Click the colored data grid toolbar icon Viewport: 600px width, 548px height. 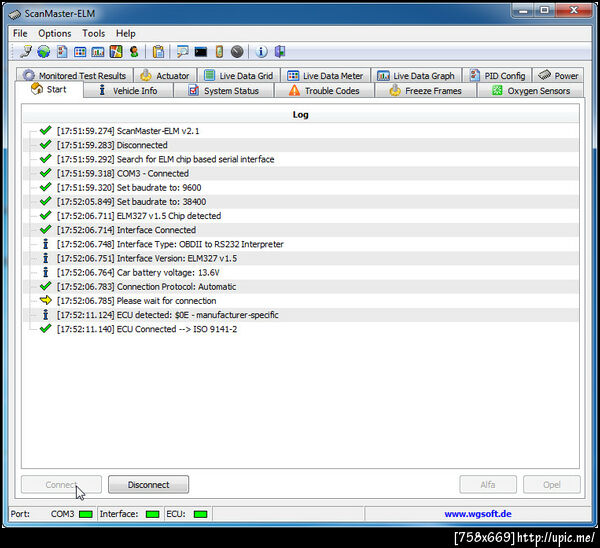click(80, 51)
